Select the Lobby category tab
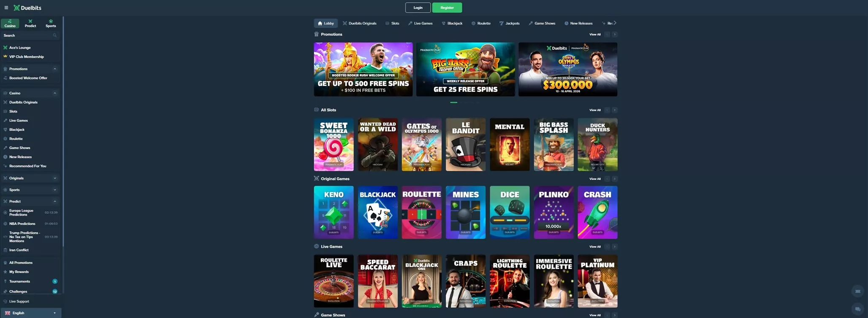The image size is (868, 318). click(x=326, y=23)
